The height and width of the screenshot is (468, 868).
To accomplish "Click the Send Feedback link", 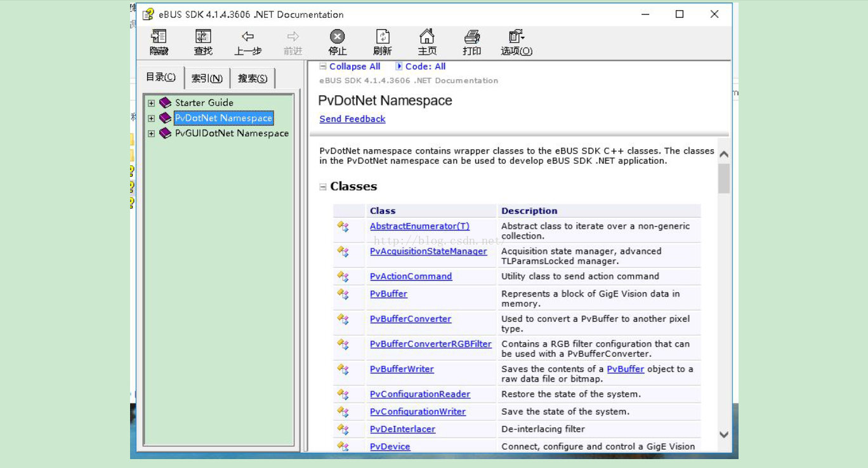I will (x=352, y=119).
